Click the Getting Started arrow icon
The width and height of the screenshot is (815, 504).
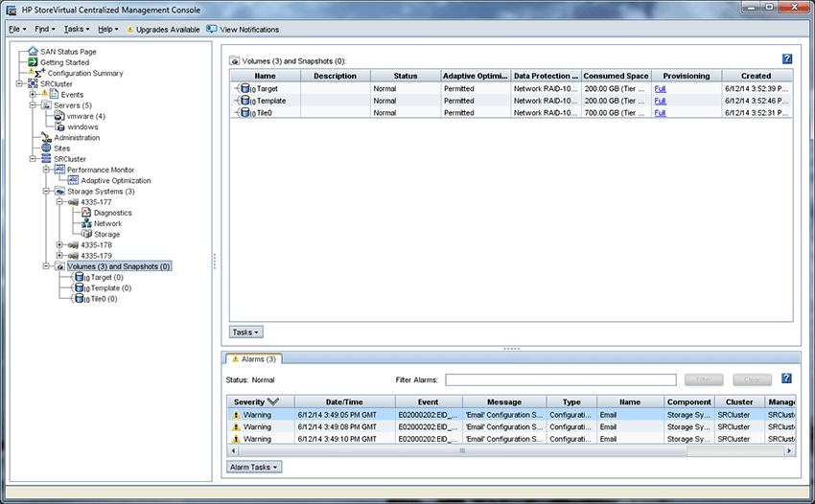pos(33,62)
